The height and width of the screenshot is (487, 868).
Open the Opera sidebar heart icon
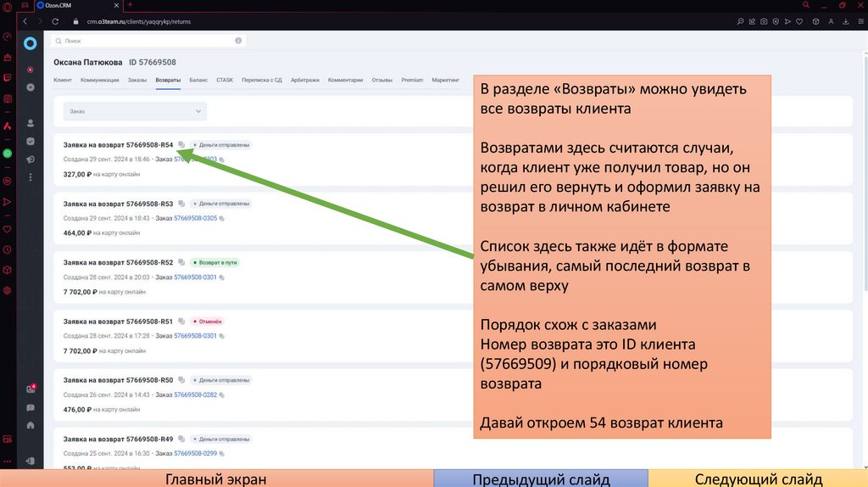tap(7, 229)
